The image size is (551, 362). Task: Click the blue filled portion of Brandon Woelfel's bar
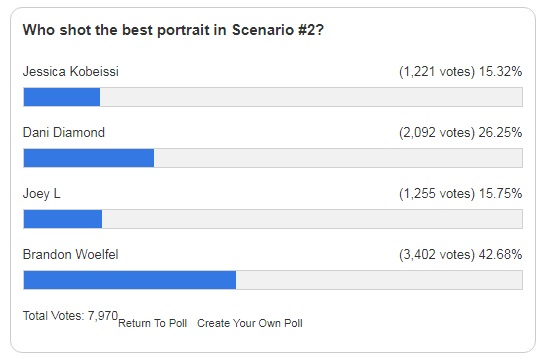[x=130, y=280]
